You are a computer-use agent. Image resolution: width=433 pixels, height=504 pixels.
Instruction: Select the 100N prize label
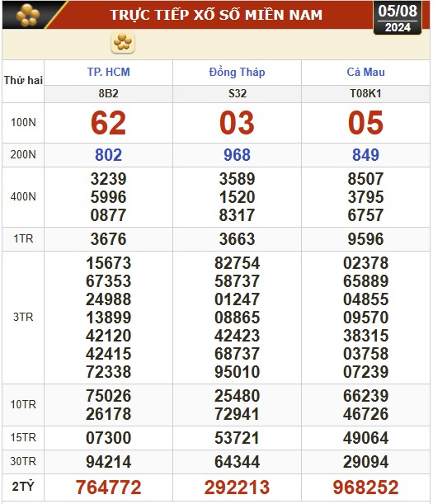[23, 122]
